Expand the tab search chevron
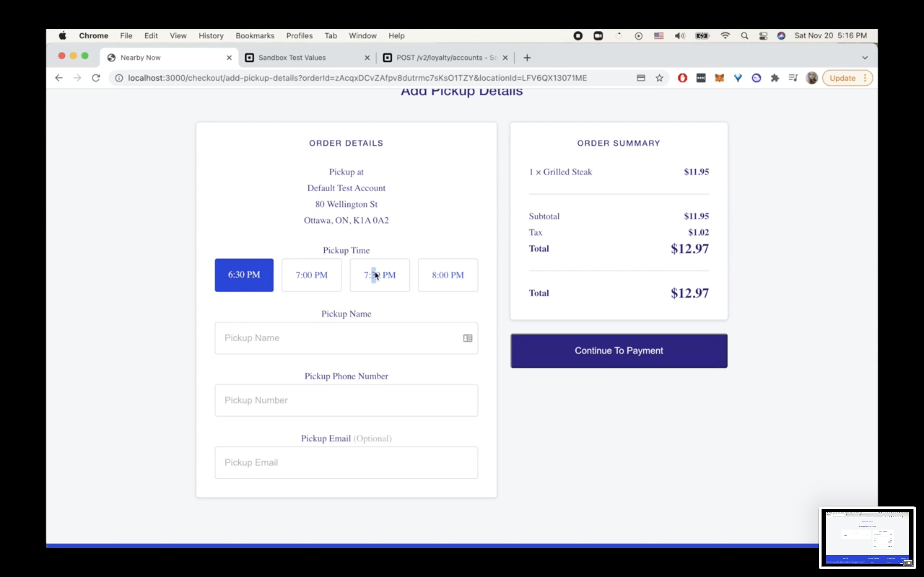The width and height of the screenshot is (924, 577). [x=865, y=58]
